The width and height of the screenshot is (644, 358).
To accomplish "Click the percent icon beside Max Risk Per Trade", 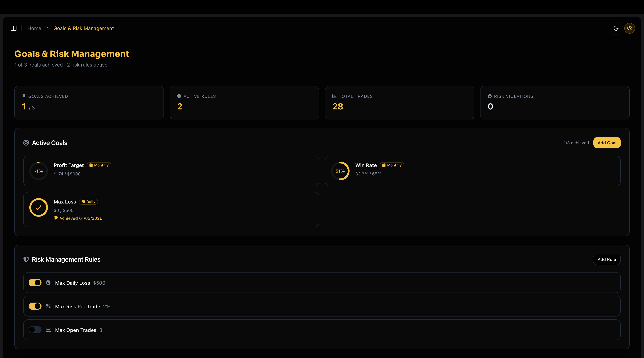I will click(x=48, y=306).
